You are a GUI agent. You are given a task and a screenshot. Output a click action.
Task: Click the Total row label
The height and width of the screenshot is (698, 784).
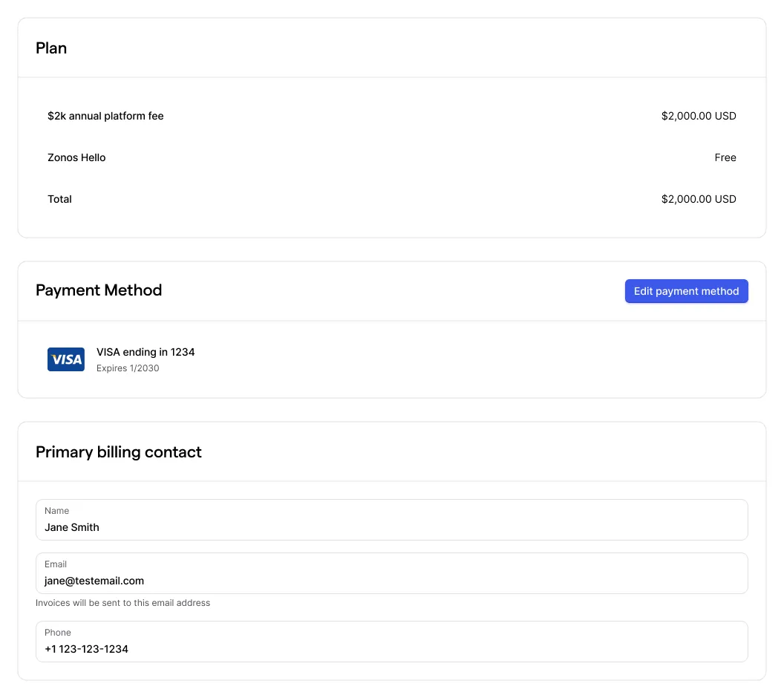(x=59, y=199)
